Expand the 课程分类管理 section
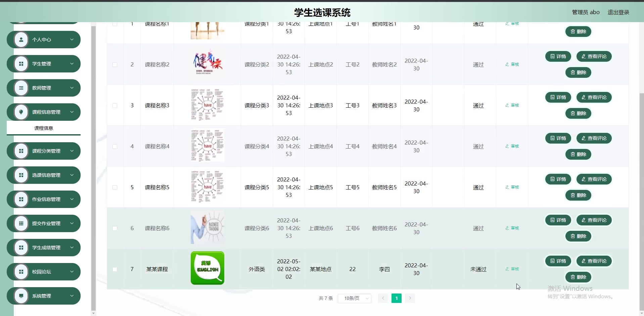The height and width of the screenshot is (316, 644). [72, 151]
